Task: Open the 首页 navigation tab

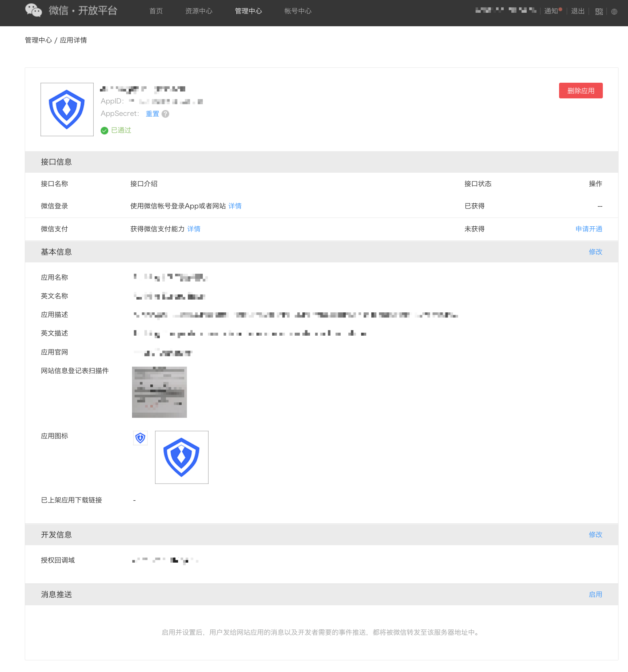Action: (156, 11)
